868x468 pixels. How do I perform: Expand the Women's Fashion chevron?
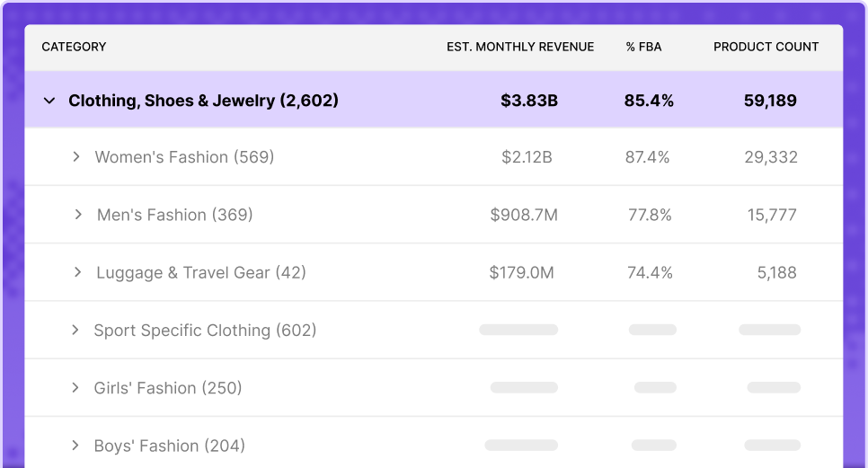click(75, 157)
